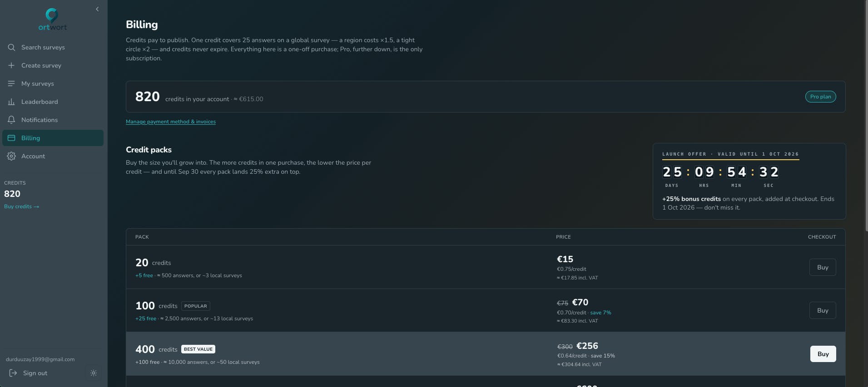Click the Pro plan badge

click(820, 97)
